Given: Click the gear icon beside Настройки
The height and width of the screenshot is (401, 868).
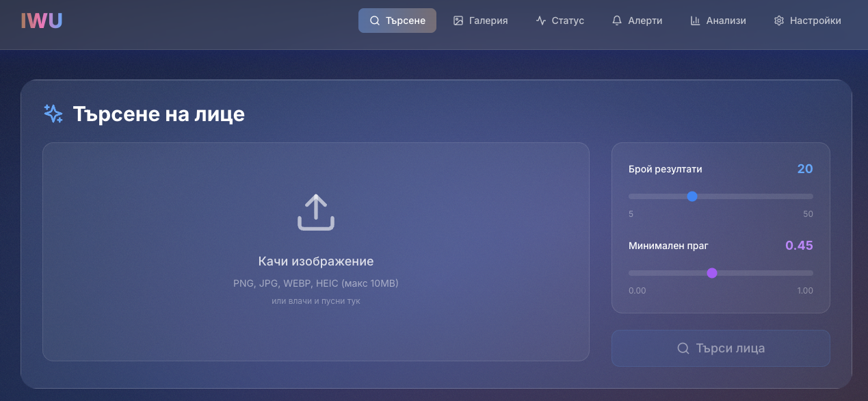Looking at the screenshot, I should click(x=778, y=21).
